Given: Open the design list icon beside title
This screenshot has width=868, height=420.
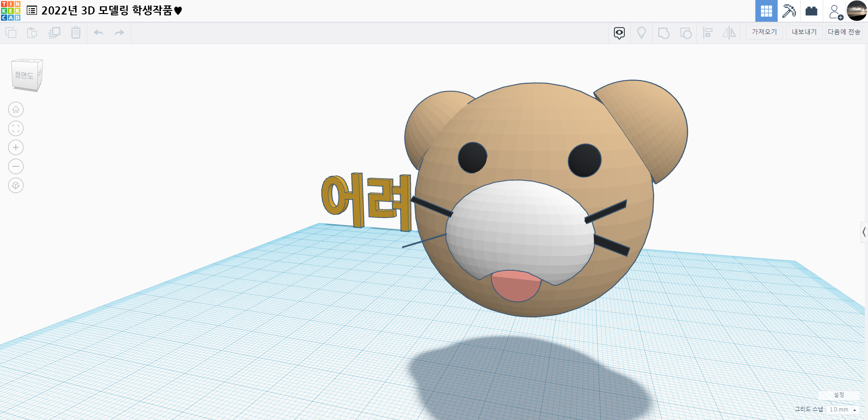Looking at the screenshot, I should click(32, 10).
